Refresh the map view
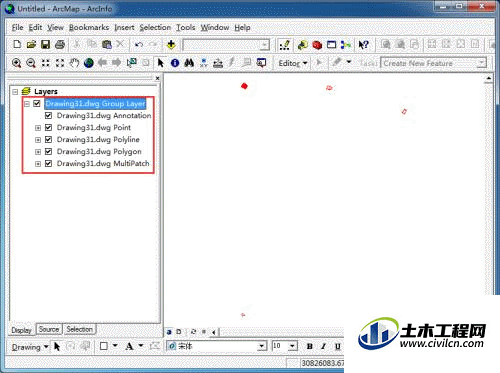The height and width of the screenshot is (373, 500). click(x=193, y=332)
